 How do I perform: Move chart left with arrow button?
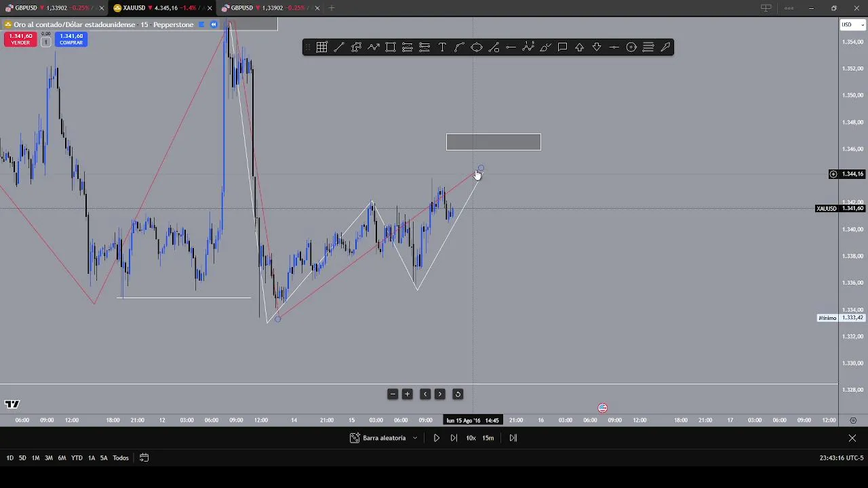pos(425,394)
